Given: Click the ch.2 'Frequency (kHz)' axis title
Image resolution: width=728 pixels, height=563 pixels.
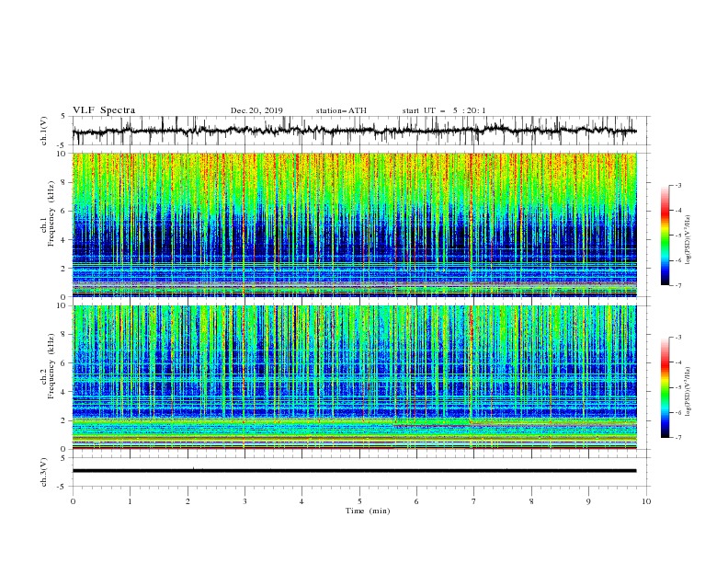Looking at the screenshot, I should [x=51, y=366].
